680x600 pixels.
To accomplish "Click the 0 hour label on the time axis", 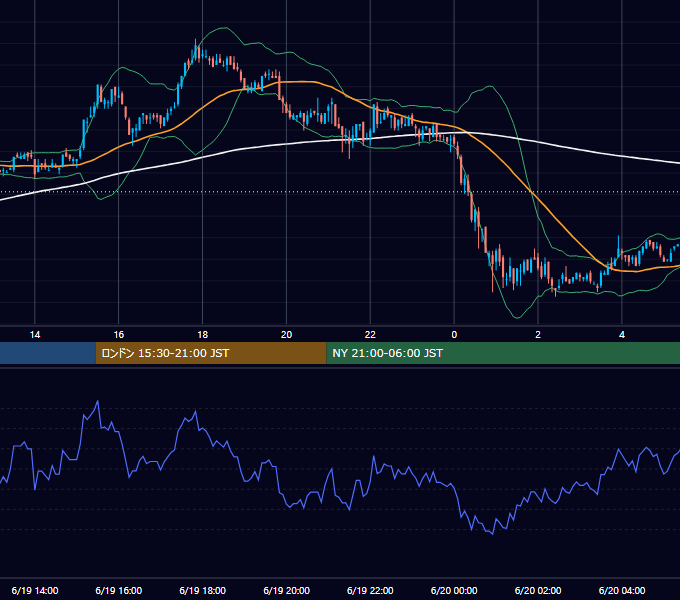I will coord(454,335).
